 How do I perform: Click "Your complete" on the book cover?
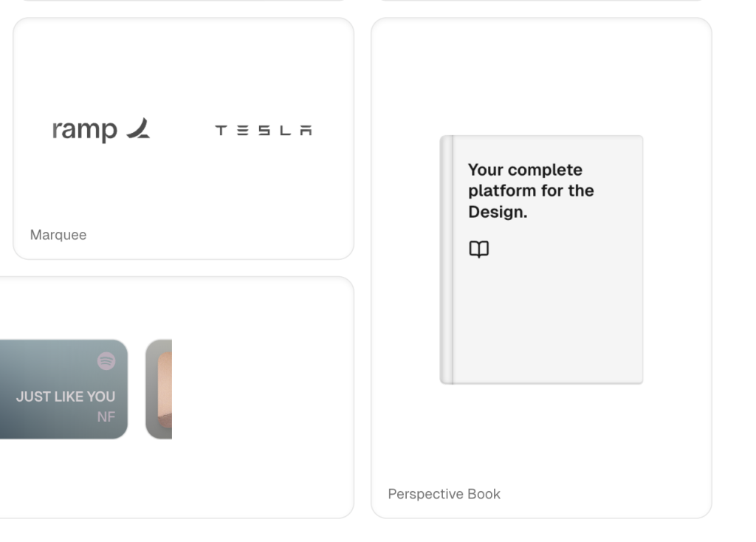(x=525, y=170)
